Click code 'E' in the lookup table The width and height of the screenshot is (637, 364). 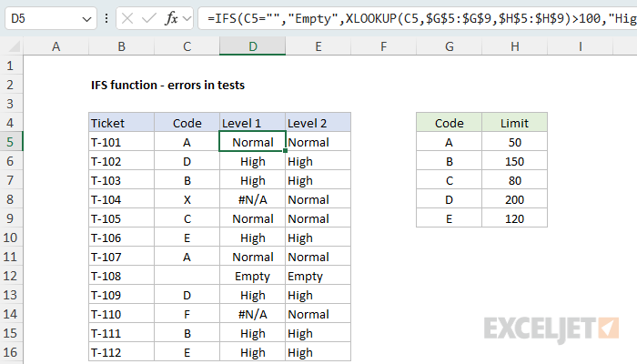(x=449, y=218)
